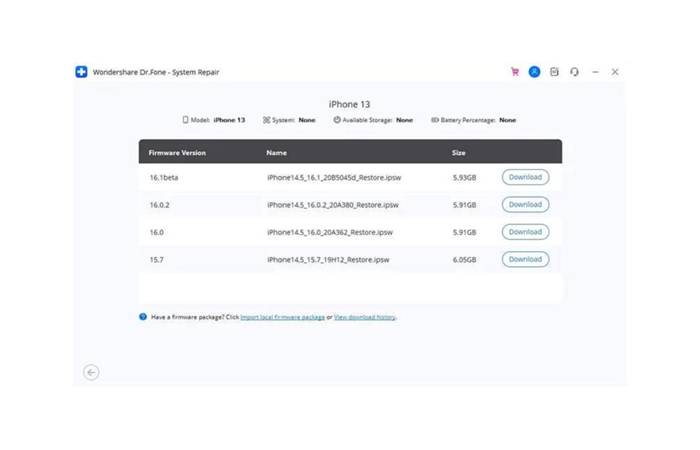Click iPhone14,5_15.7_19H12_Restore.ipsw file name
700x450 pixels.
click(328, 260)
